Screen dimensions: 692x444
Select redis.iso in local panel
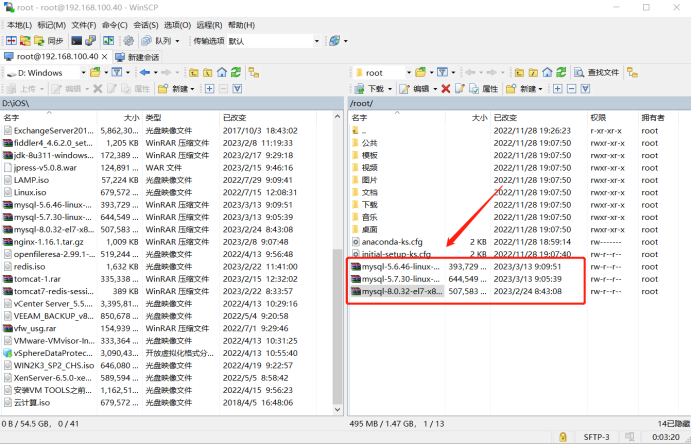(x=30, y=267)
